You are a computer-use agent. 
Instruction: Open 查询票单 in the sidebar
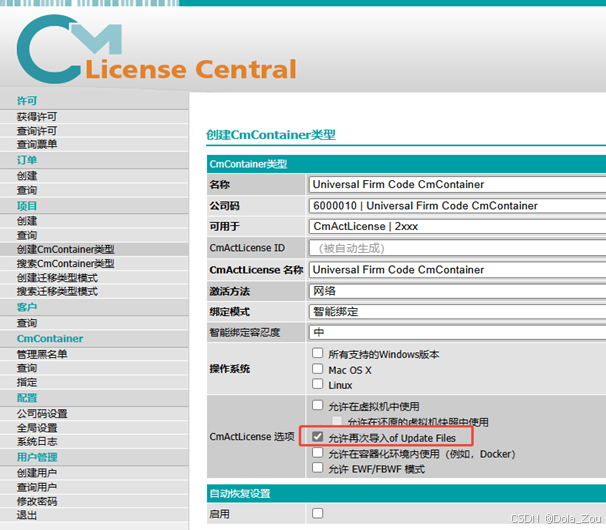(x=37, y=145)
